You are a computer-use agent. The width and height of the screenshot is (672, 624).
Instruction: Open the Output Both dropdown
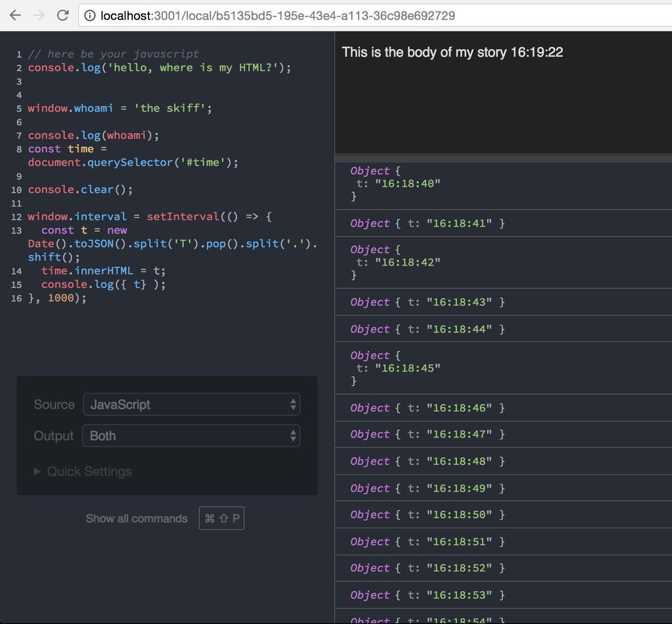191,436
